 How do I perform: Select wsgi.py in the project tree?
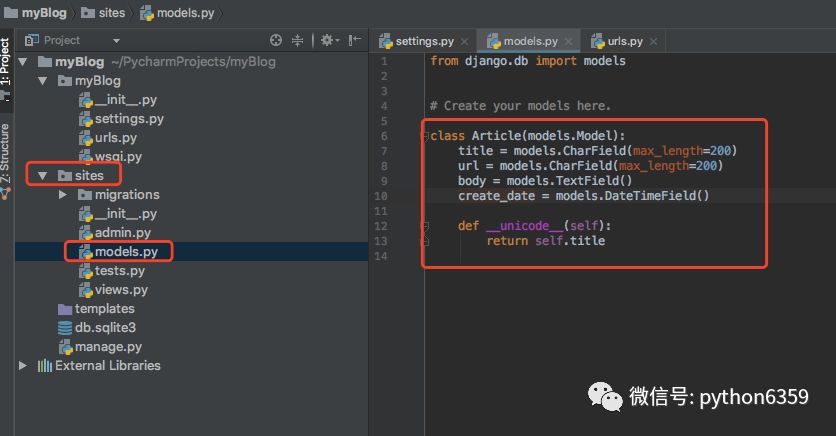[118, 157]
